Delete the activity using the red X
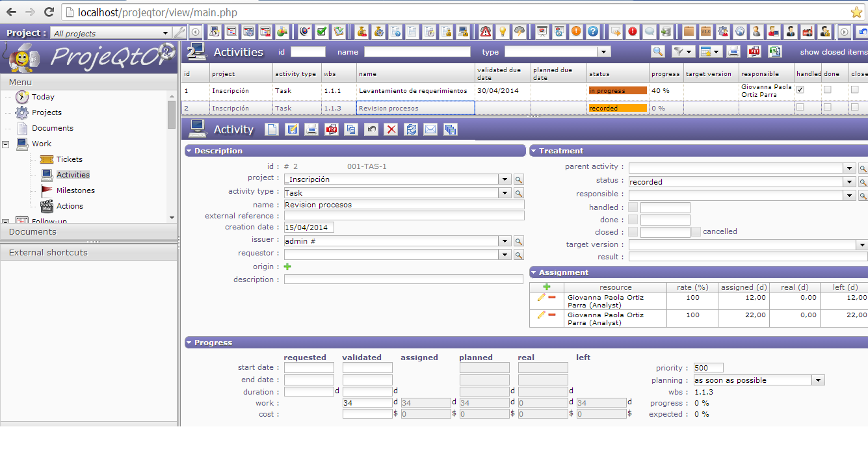Image resolution: width=868 pixels, height=455 pixels. click(x=391, y=129)
